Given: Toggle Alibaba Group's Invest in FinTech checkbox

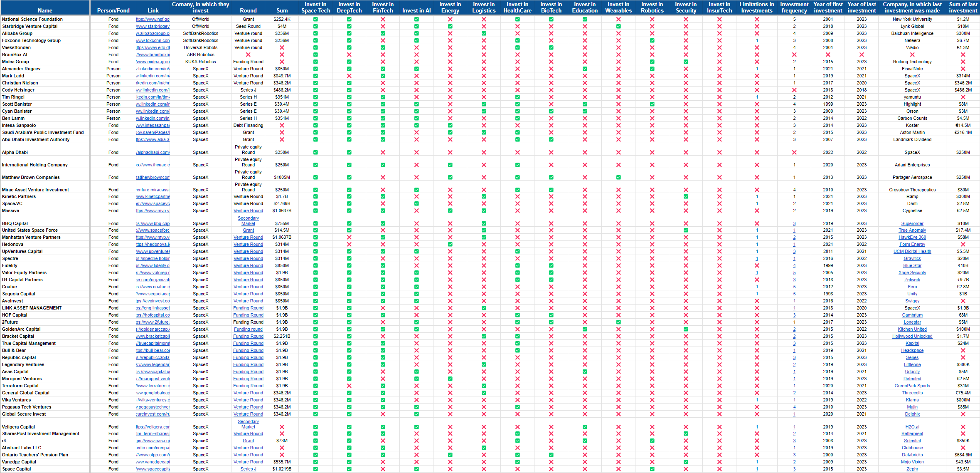Looking at the screenshot, I should (x=383, y=33).
